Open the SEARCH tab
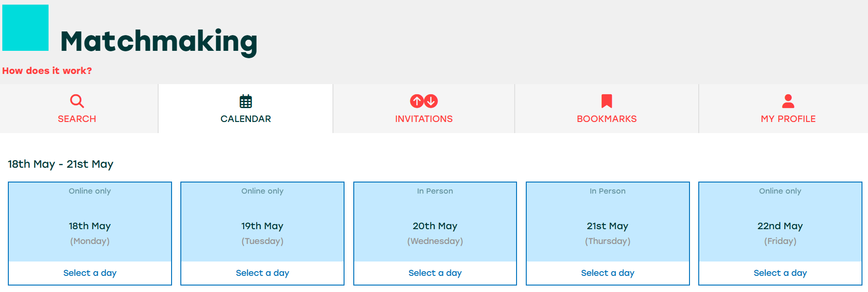Viewport: 868px width, 292px height. pyautogui.click(x=77, y=119)
